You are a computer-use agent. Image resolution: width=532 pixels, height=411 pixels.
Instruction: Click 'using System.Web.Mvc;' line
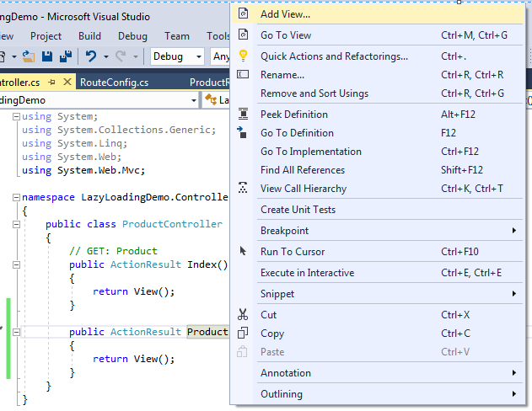coord(83,170)
